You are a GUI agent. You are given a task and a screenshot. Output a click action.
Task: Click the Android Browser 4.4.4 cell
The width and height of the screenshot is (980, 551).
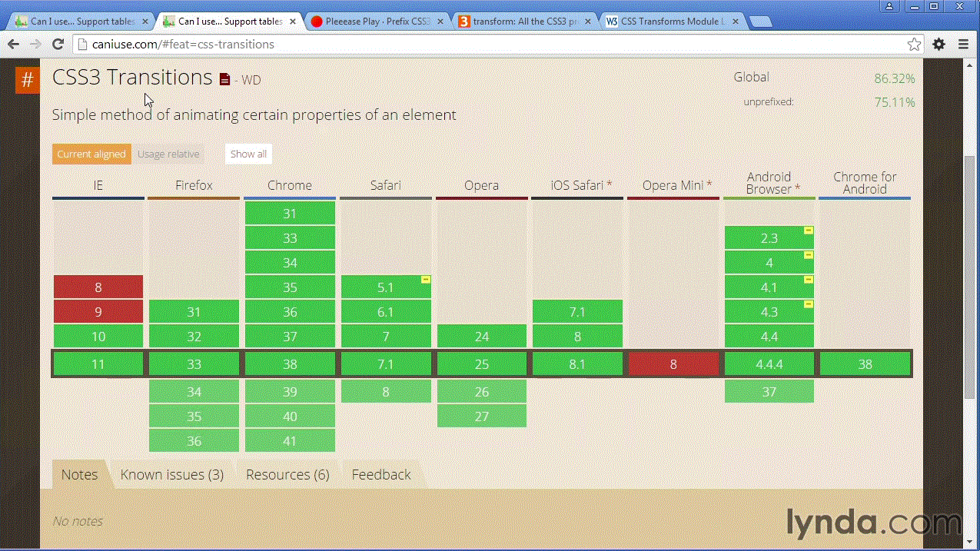769,364
